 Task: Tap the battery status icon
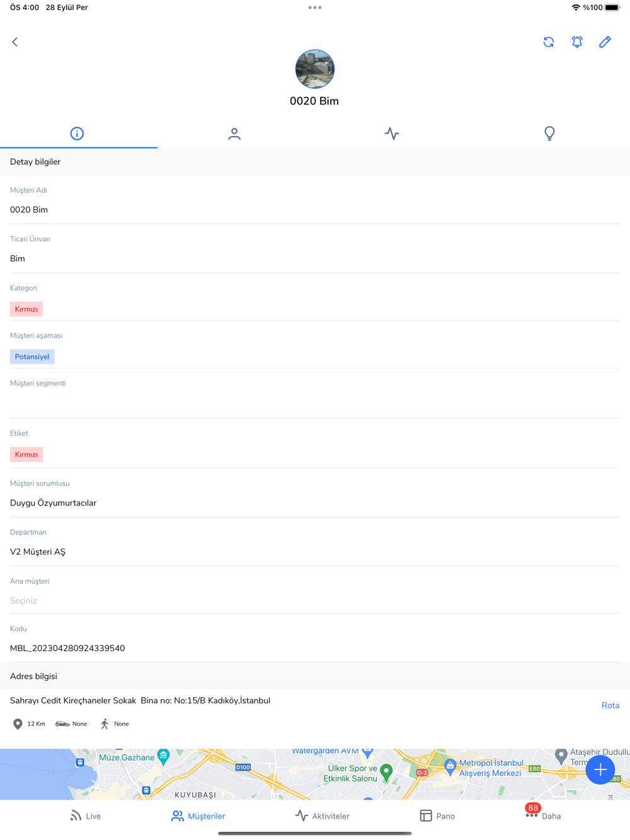[x=612, y=8]
